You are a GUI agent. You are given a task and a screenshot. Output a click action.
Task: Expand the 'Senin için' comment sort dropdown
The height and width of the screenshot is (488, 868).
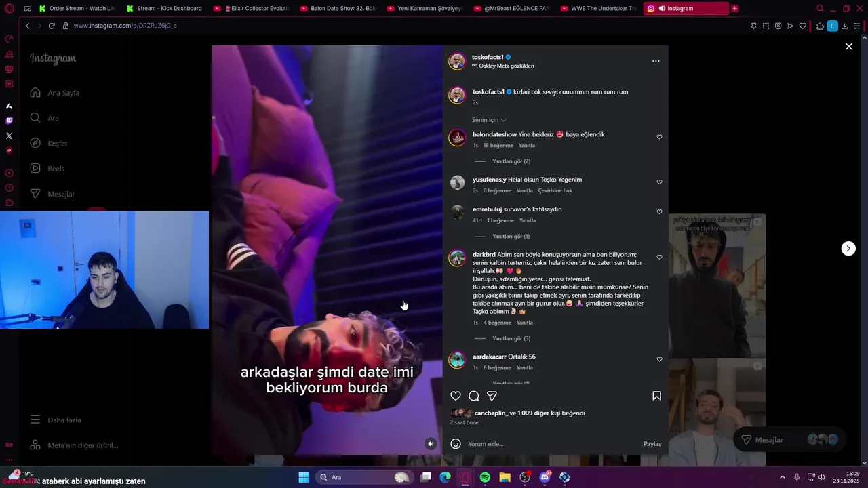(x=489, y=120)
